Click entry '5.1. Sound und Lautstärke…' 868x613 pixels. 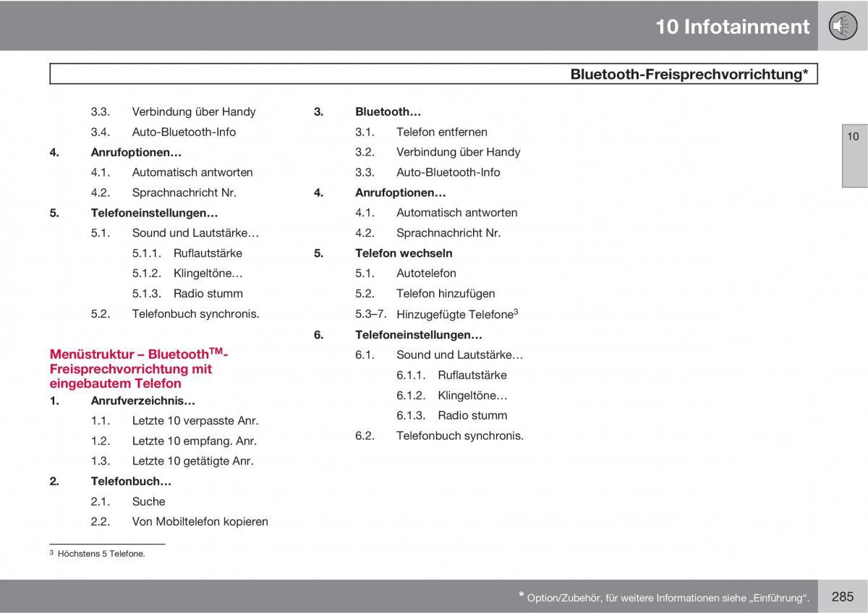point(174,233)
